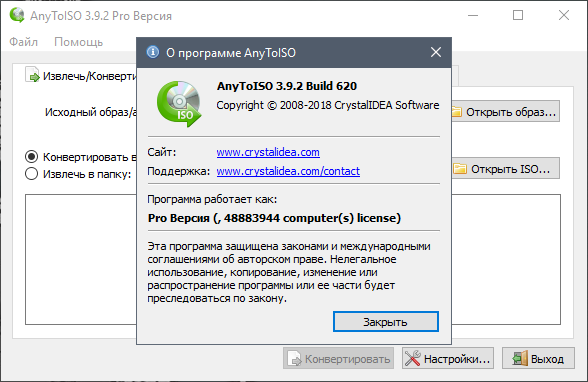Click the wrench icon on Настройки button
The height and width of the screenshot is (382, 588).
click(413, 358)
